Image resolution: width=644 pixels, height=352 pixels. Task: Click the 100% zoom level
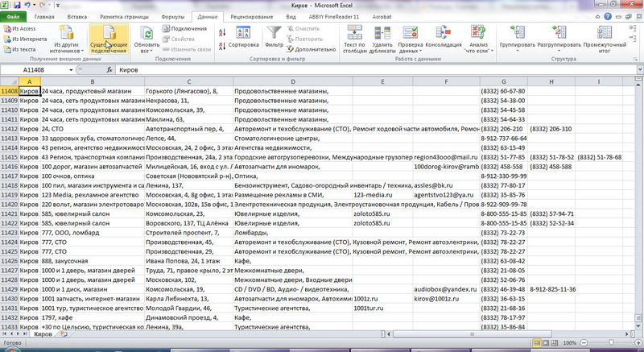pos(570,343)
